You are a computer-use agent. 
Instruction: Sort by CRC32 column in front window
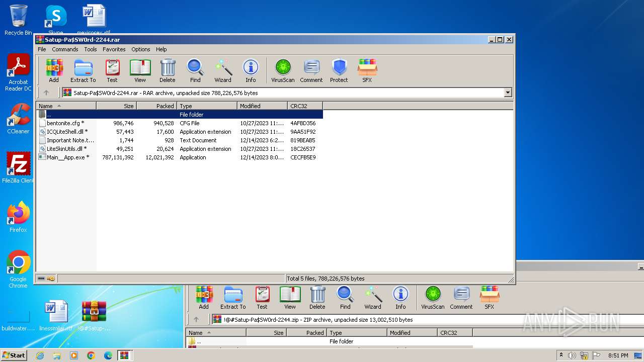point(305,106)
